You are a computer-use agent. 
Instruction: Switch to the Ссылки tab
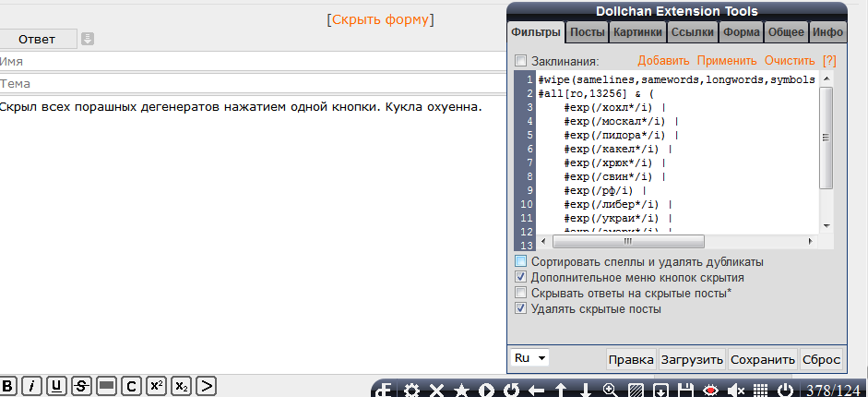693,32
